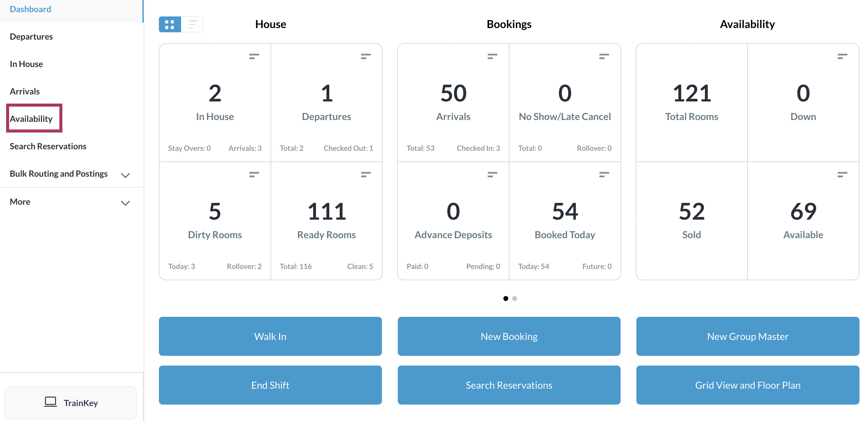Switch to the grid tile view
This screenshot has height=421, width=868.
[170, 24]
